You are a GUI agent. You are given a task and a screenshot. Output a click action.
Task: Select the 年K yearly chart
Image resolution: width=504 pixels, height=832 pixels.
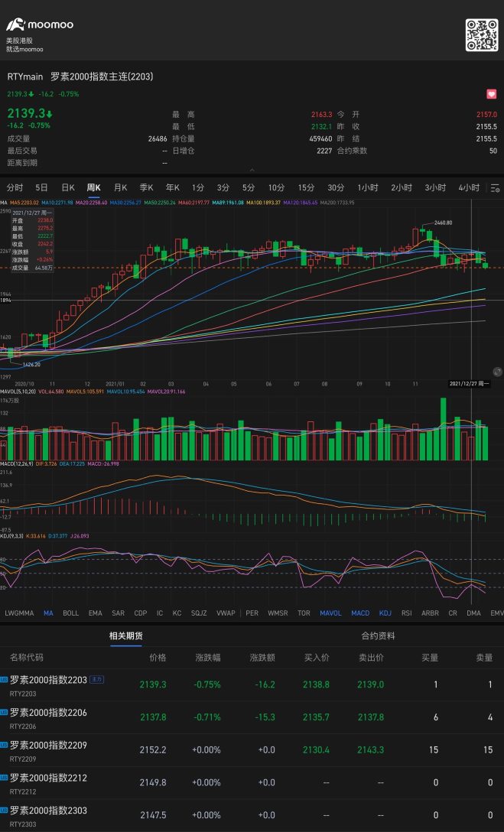(x=172, y=188)
